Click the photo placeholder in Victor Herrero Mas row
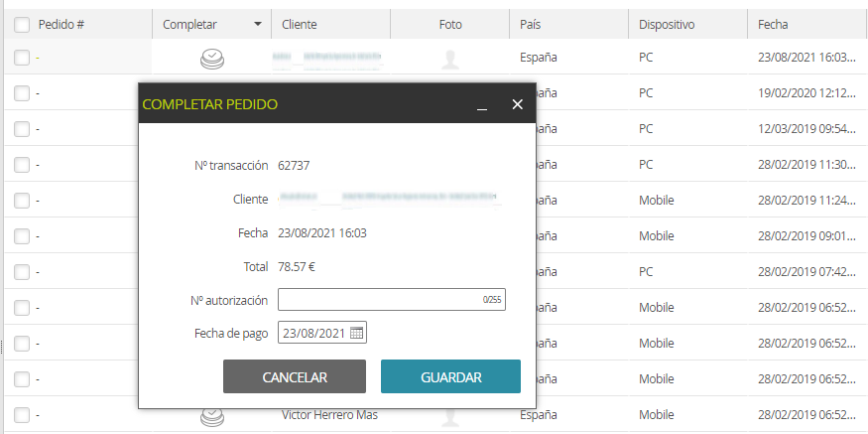This screenshot has height=434, width=868. (x=450, y=418)
